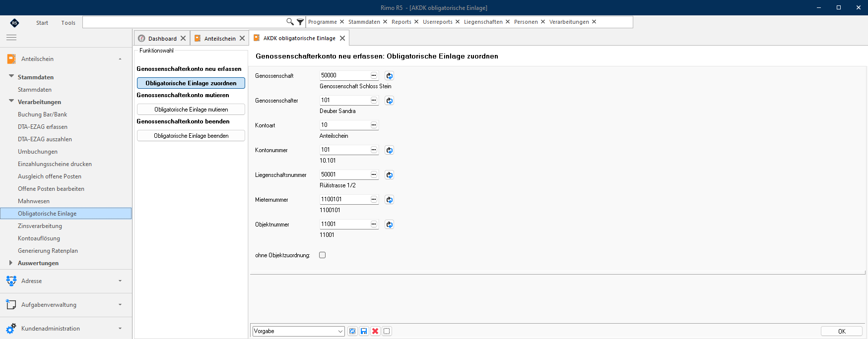
Task: Select Mahnwesen in sidebar
Action: tap(34, 201)
